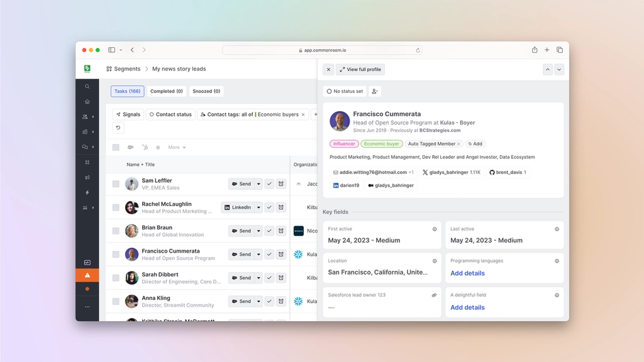Check the Sarah Dibbert row checkbox
The width and height of the screenshot is (644, 362).
(116, 278)
